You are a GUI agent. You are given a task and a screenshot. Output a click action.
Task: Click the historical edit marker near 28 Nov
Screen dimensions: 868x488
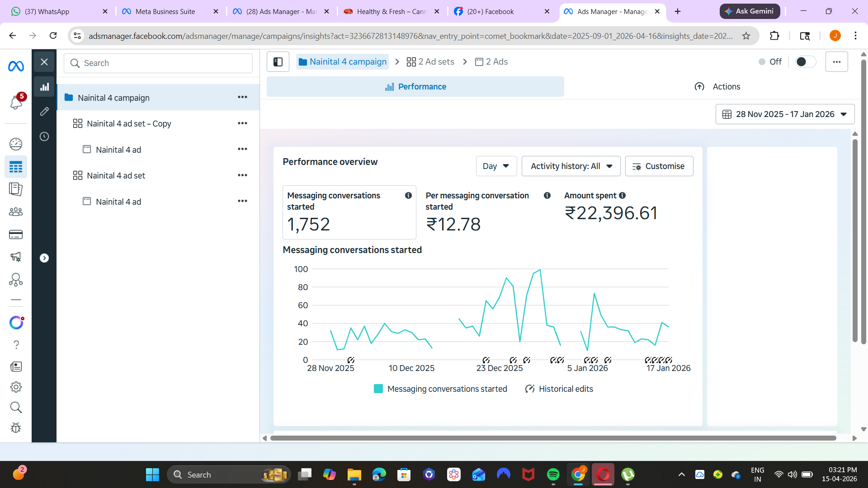point(351,360)
